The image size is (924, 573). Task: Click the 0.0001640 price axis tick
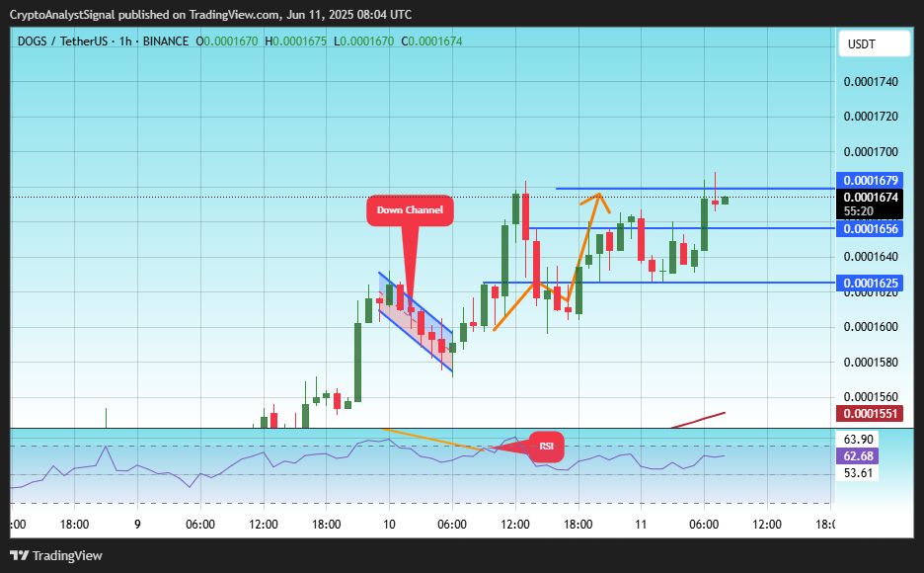pos(871,257)
